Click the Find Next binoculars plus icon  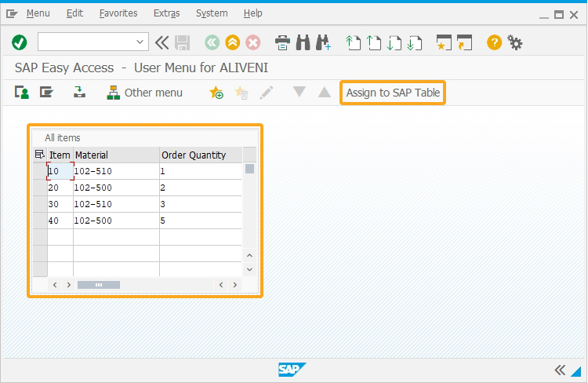pyautogui.click(x=323, y=42)
